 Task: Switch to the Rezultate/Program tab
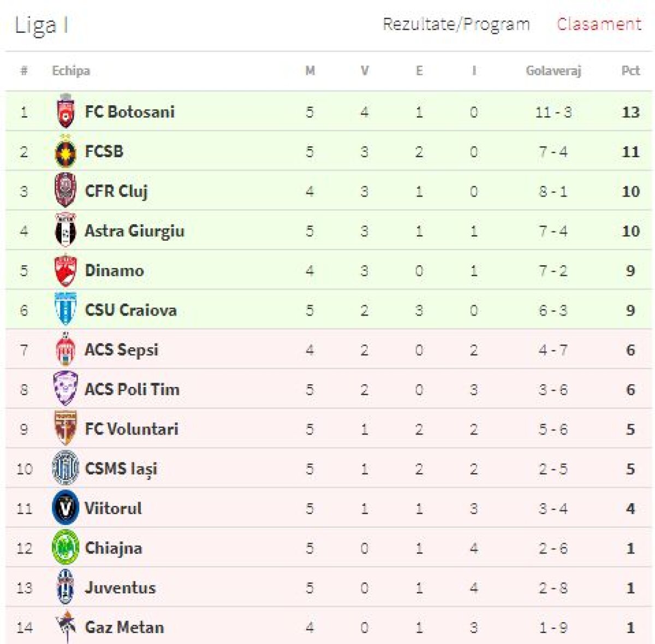click(456, 25)
